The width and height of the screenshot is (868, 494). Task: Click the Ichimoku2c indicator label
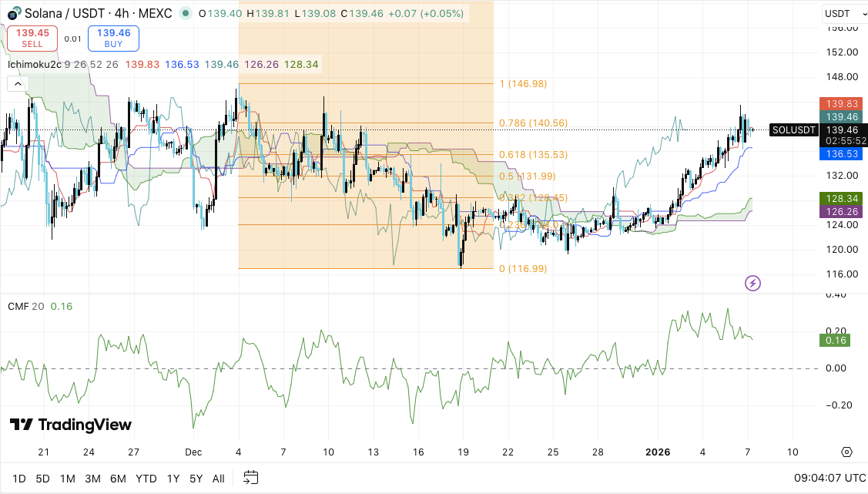[x=32, y=65]
